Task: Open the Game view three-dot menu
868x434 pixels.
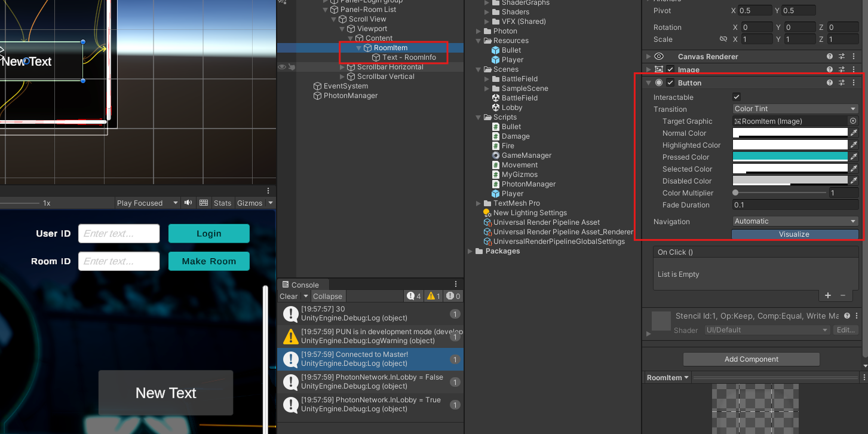Action: click(x=268, y=191)
